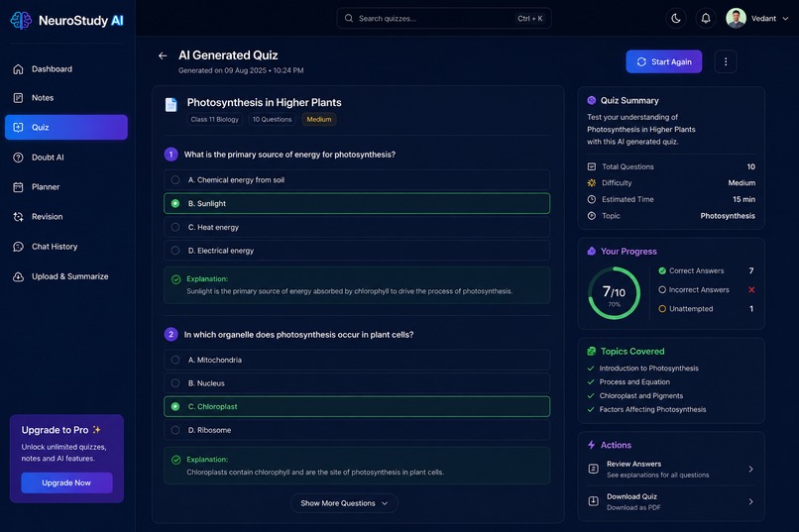
Task: Click the Topics Covered header icon
Action: pos(591,352)
